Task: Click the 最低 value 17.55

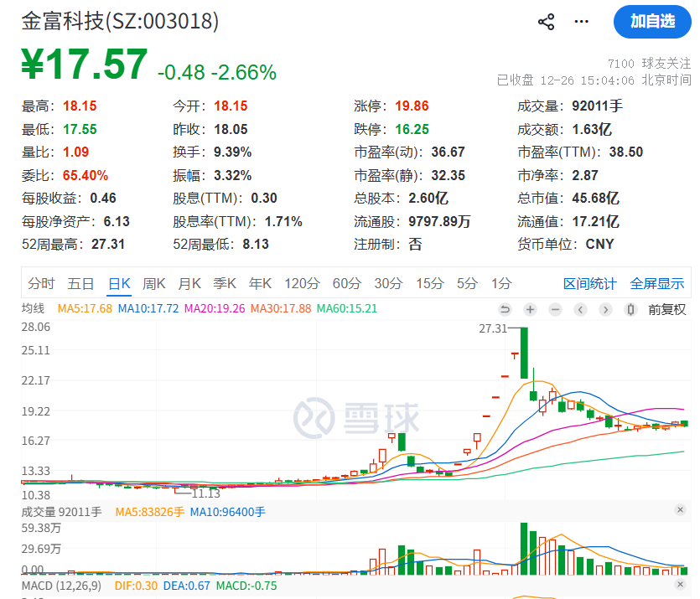Action: pos(80,129)
